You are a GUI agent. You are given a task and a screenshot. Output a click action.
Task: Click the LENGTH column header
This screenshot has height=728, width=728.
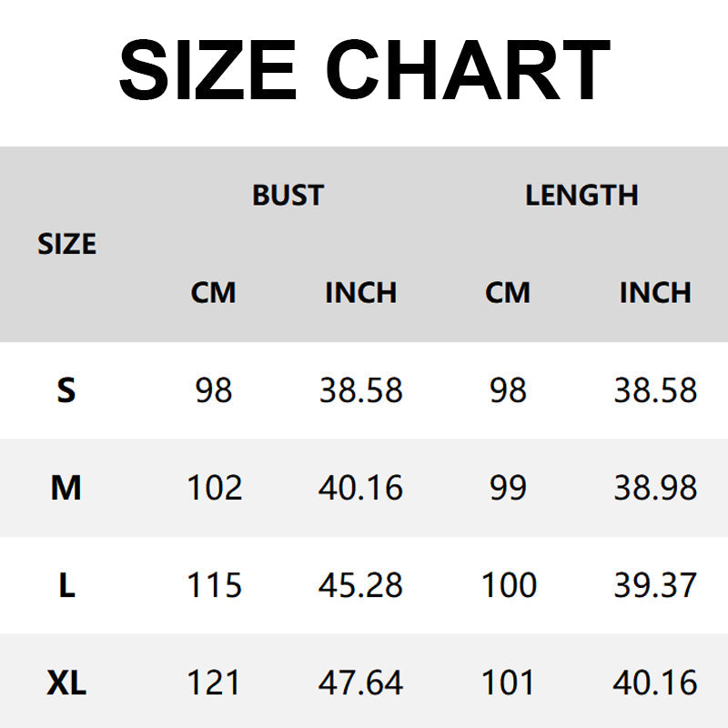(581, 195)
